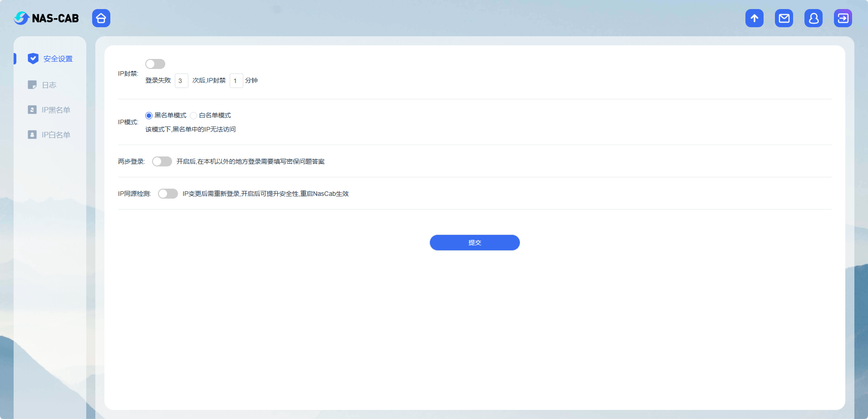Screen dimensions: 868x419
Task: Submit settings with the 提交 button
Action: click(x=474, y=242)
